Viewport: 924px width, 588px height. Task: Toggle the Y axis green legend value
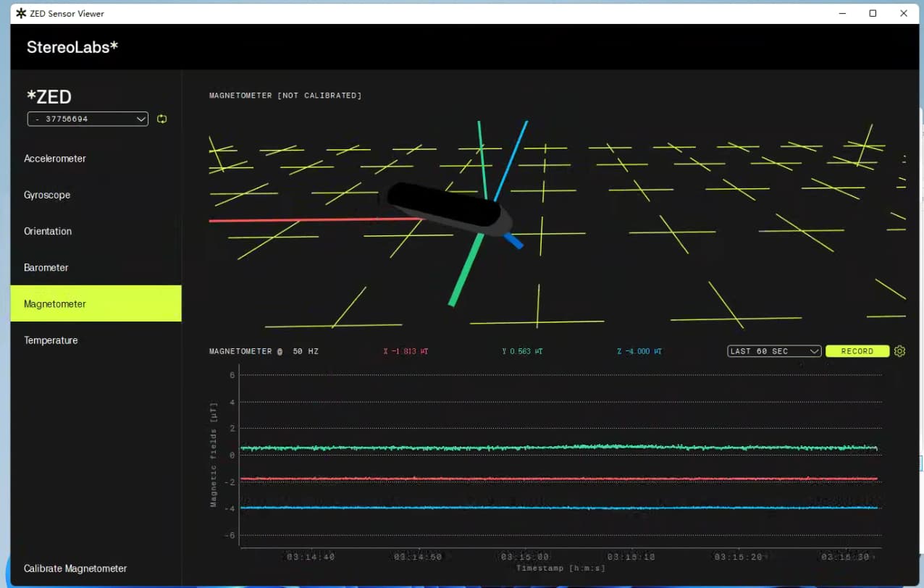pyautogui.click(x=522, y=351)
